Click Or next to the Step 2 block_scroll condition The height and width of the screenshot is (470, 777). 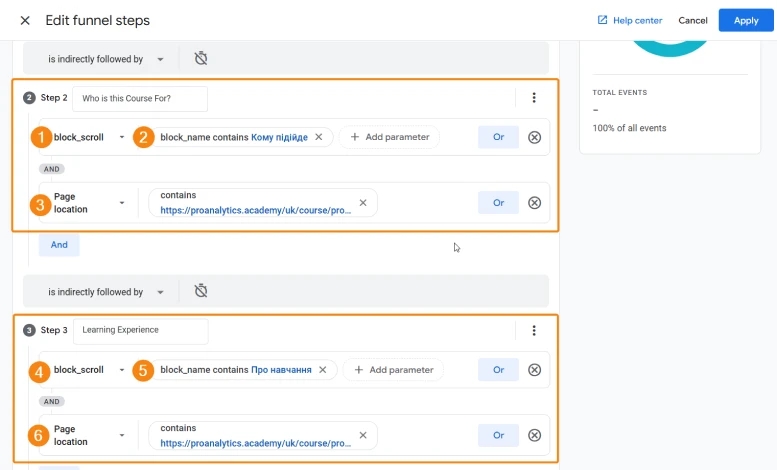tap(498, 137)
